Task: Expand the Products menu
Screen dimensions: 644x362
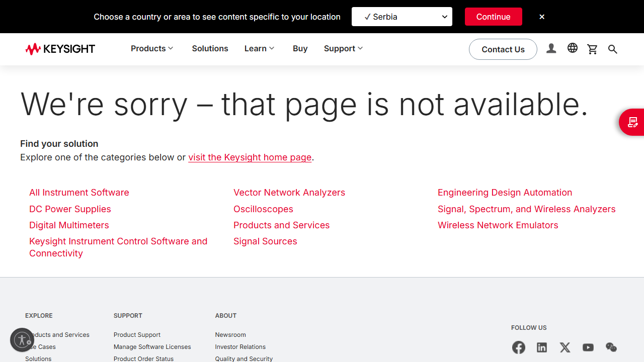Action: point(152,49)
